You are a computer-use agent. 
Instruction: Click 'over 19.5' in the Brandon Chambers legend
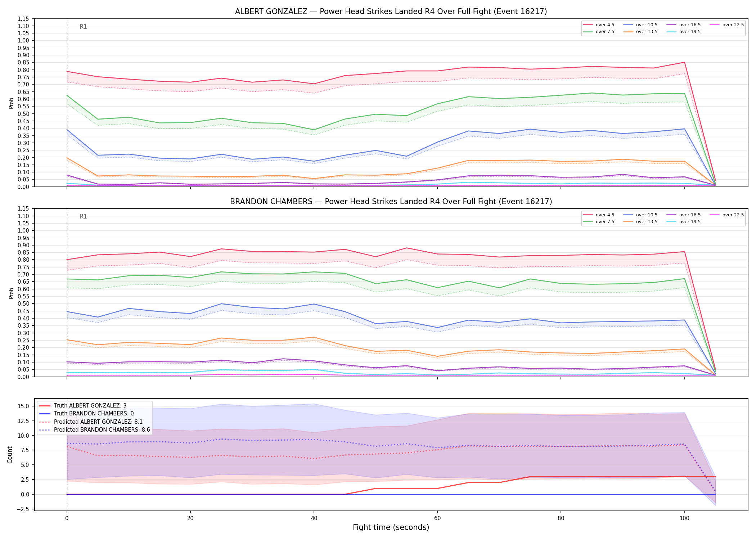690,222
